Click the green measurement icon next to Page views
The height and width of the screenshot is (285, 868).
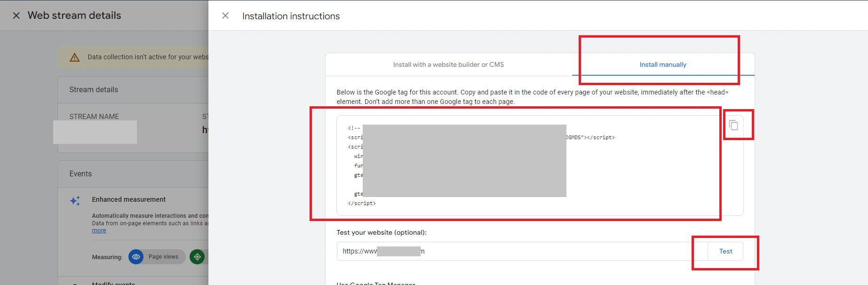197,257
